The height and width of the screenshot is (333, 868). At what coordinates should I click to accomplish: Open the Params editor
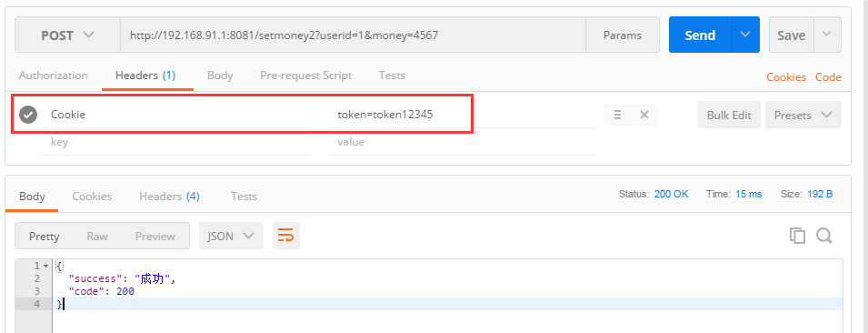623,35
